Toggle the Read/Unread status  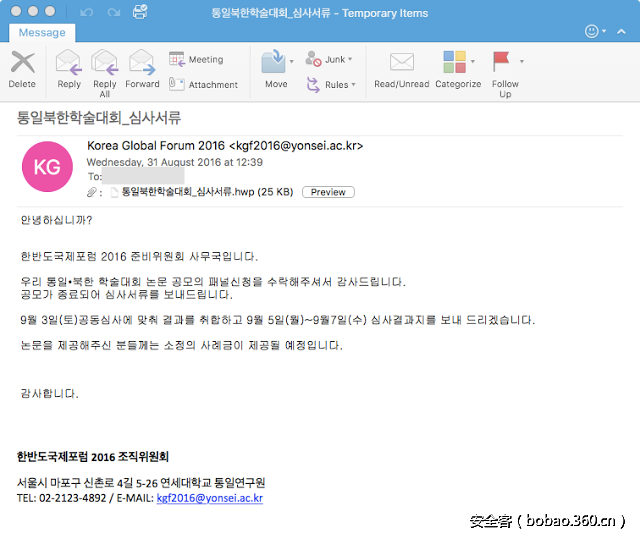pos(401,66)
